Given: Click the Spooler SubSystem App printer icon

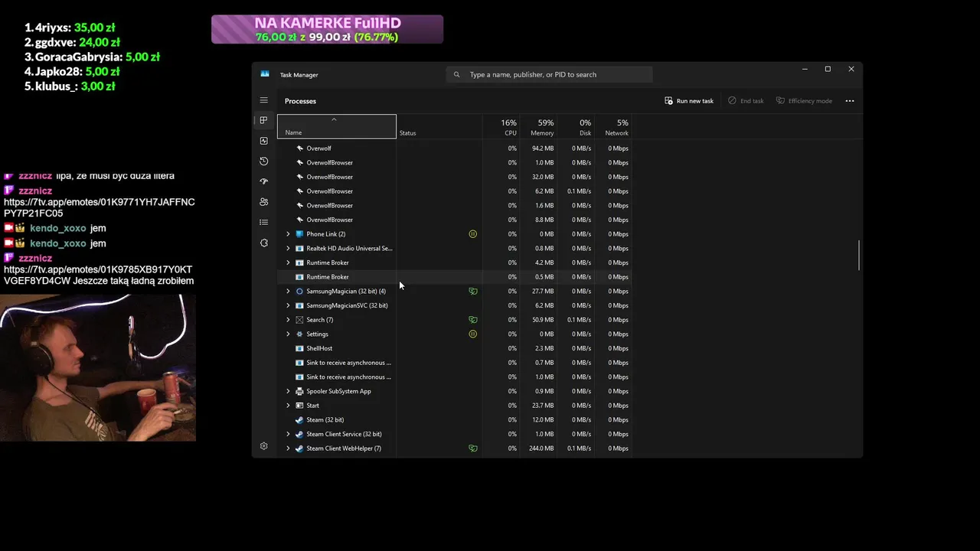Looking at the screenshot, I should [299, 391].
